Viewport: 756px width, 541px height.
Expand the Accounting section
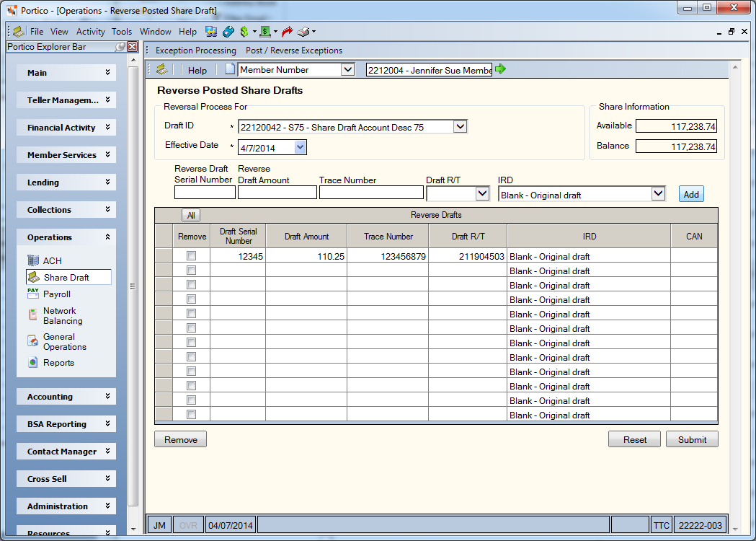[66, 396]
